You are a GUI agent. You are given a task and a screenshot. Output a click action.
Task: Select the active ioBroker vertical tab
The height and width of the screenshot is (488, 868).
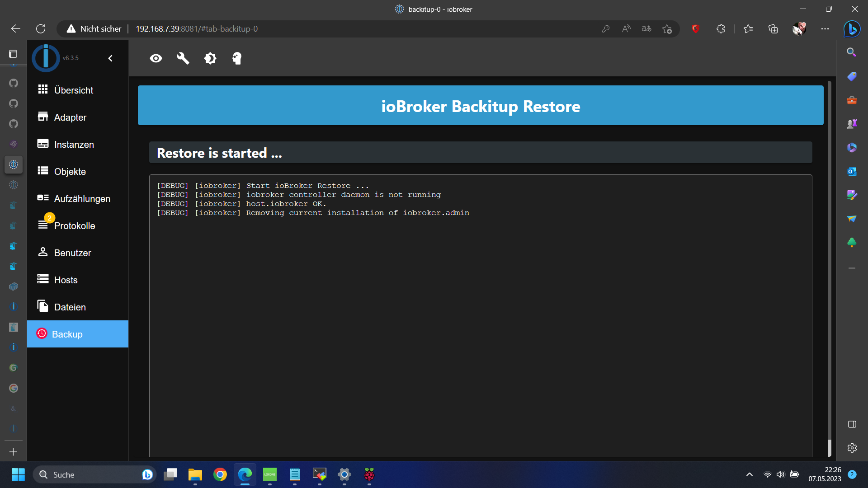click(14, 164)
